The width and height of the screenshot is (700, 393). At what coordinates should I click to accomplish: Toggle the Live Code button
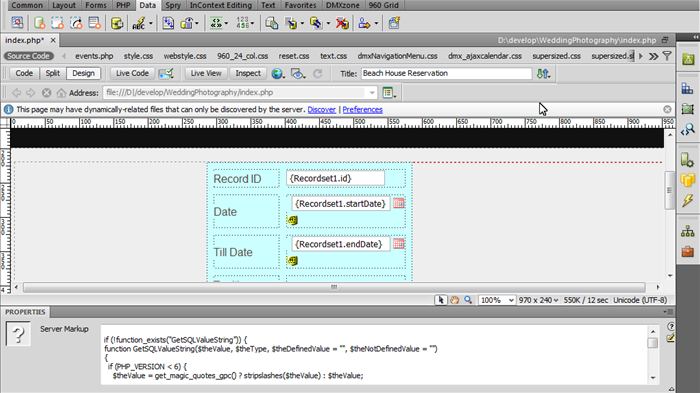[x=132, y=73]
